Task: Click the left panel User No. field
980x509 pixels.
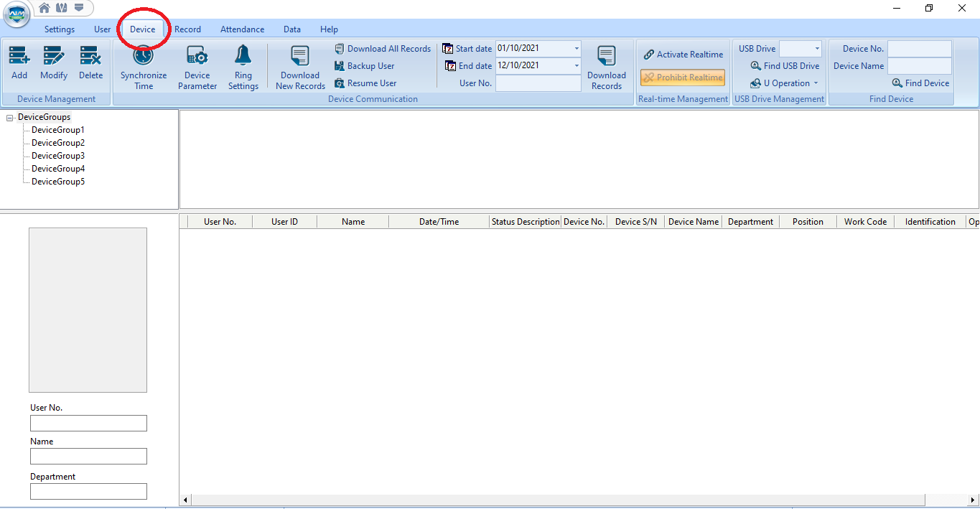Action: pyautogui.click(x=88, y=423)
